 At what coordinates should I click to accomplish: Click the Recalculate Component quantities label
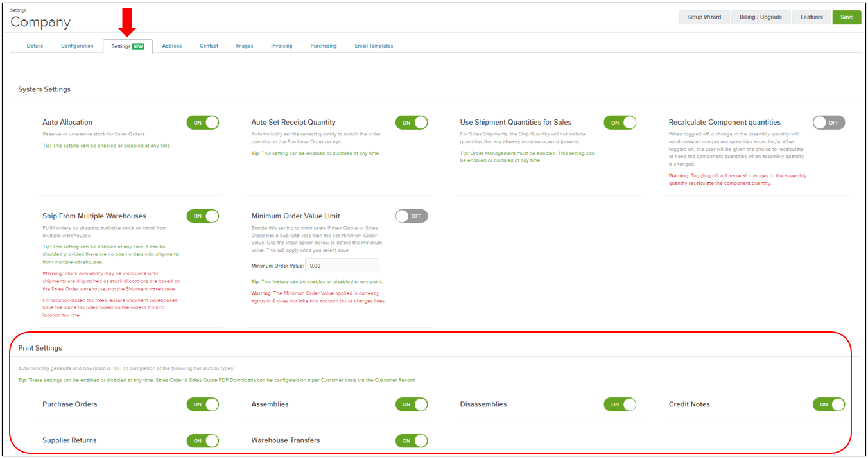coord(725,122)
